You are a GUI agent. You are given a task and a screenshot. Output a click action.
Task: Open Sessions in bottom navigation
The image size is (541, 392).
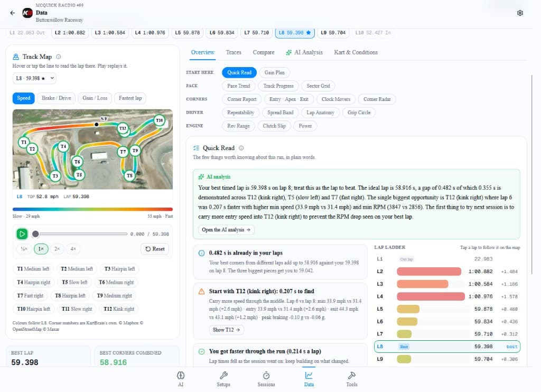[266, 379]
